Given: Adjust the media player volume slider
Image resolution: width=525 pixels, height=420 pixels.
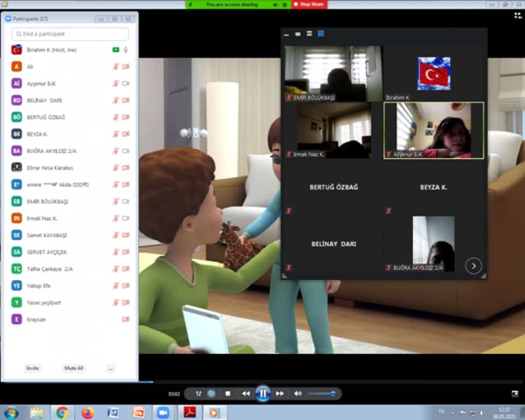Looking at the screenshot, I should click(x=322, y=394).
